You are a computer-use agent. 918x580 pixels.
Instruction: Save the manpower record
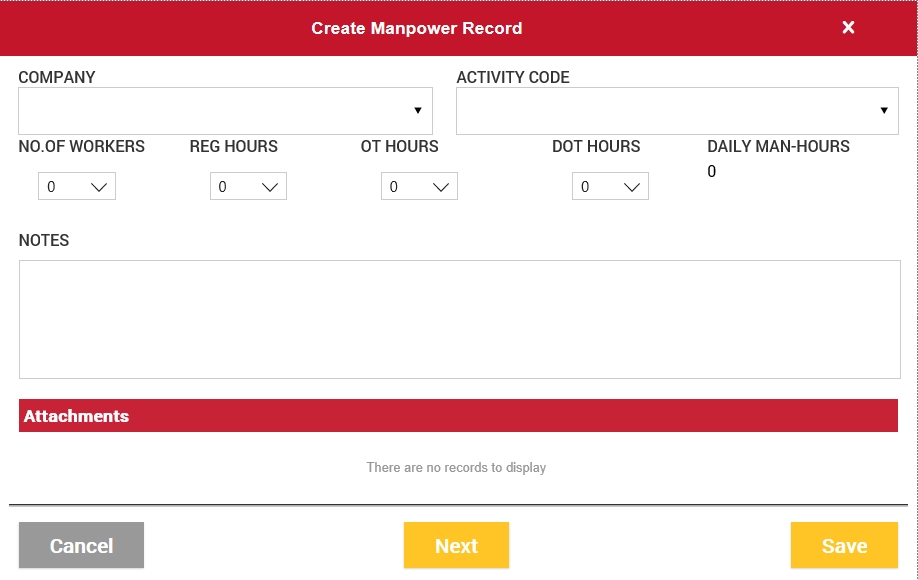coord(843,546)
